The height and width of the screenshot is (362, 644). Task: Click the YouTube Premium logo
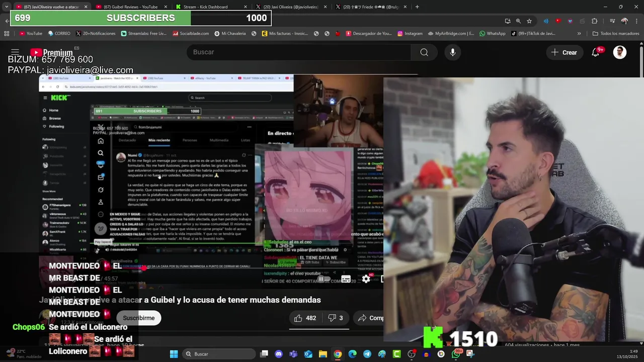pos(51,52)
